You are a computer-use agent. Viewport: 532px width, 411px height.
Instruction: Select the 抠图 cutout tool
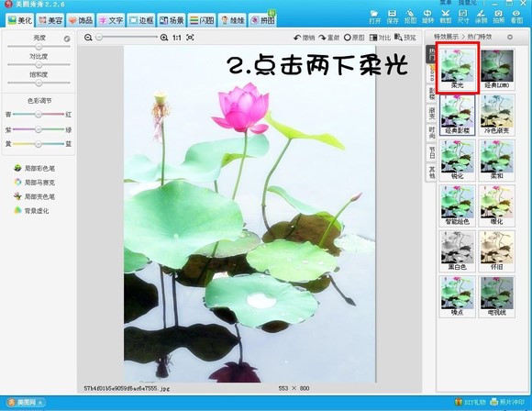tap(410, 17)
